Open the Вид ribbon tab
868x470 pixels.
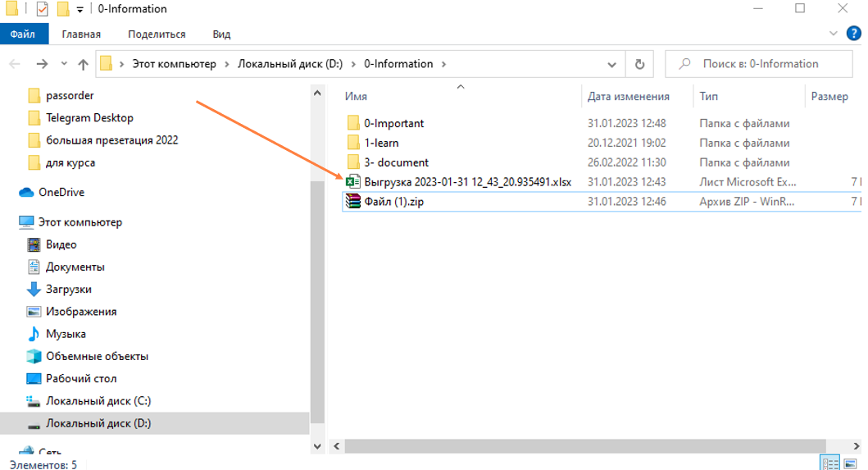point(221,34)
